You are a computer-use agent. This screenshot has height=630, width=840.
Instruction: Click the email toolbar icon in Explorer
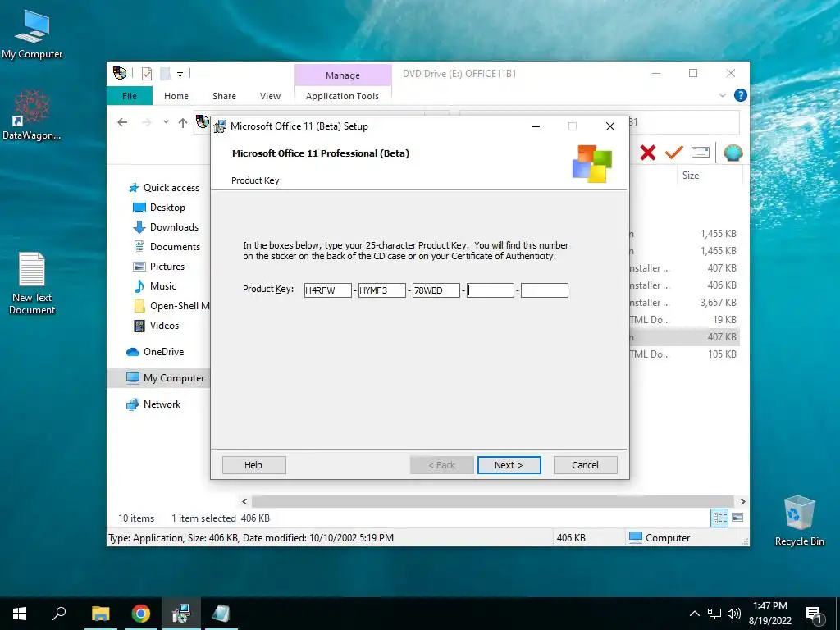click(701, 153)
